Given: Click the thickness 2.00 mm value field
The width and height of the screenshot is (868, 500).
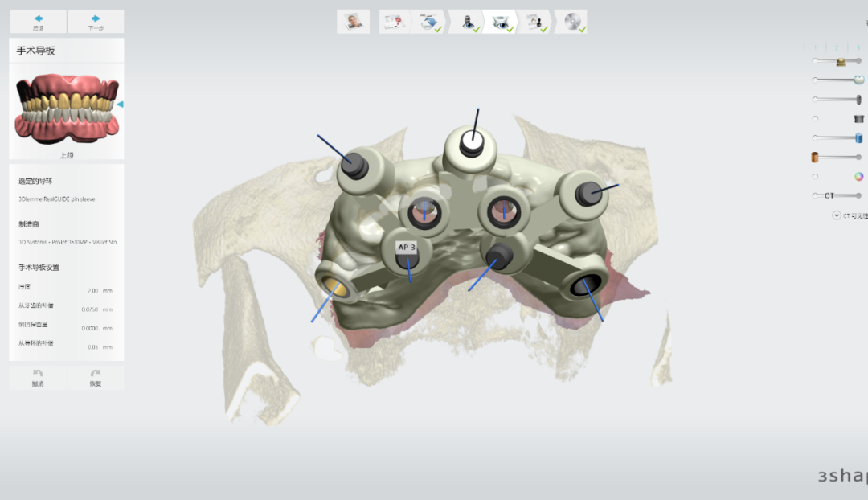Looking at the screenshot, I should pyautogui.click(x=92, y=290).
